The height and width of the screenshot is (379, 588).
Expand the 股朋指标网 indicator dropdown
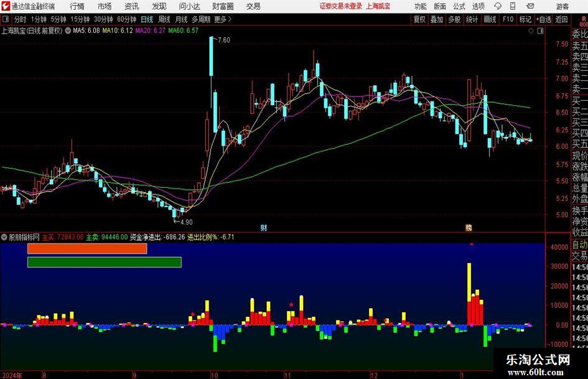(4, 237)
